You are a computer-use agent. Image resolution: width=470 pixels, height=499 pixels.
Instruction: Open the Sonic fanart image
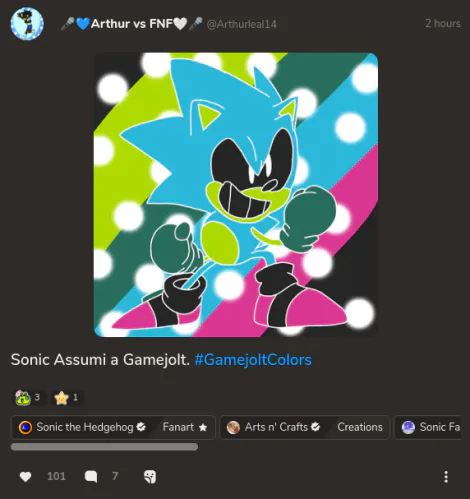coord(236,195)
